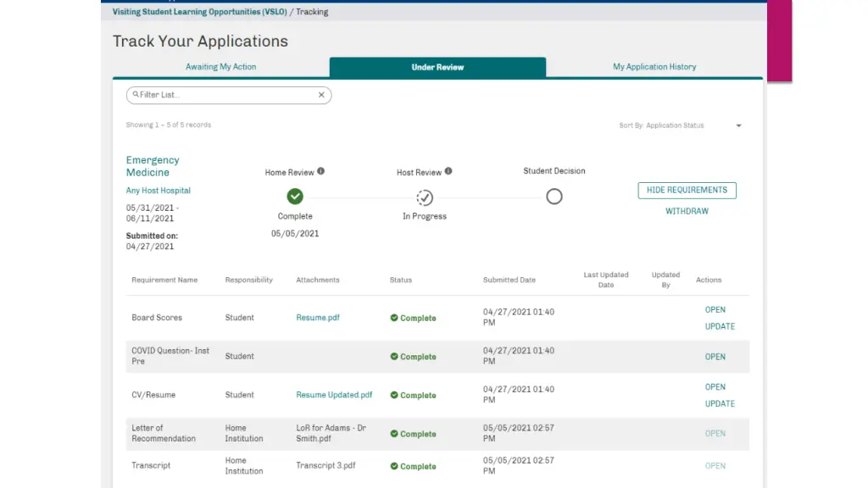The image size is (868, 488).
Task: Click the Responsibility column header
Action: coord(249,280)
